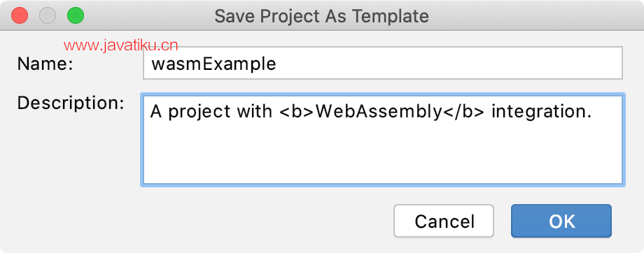The height and width of the screenshot is (253, 644).
Task: Place cursor on the word wasmExample
Action: pos(213,64)
